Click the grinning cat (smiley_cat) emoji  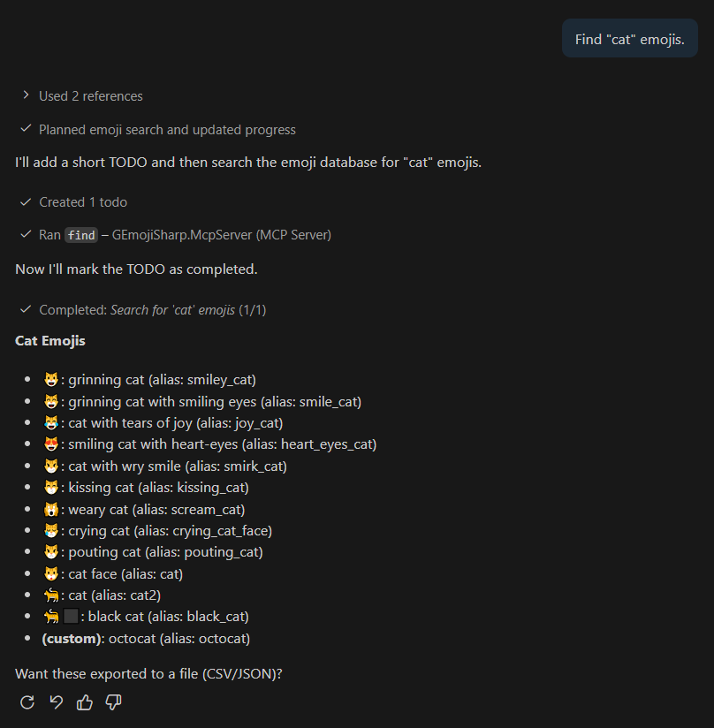51,379
